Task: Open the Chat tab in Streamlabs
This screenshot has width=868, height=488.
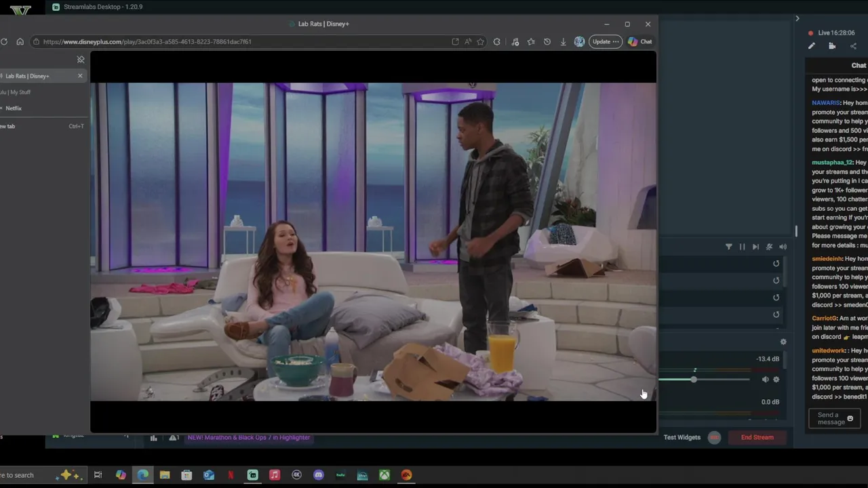Action: (859, 66)
